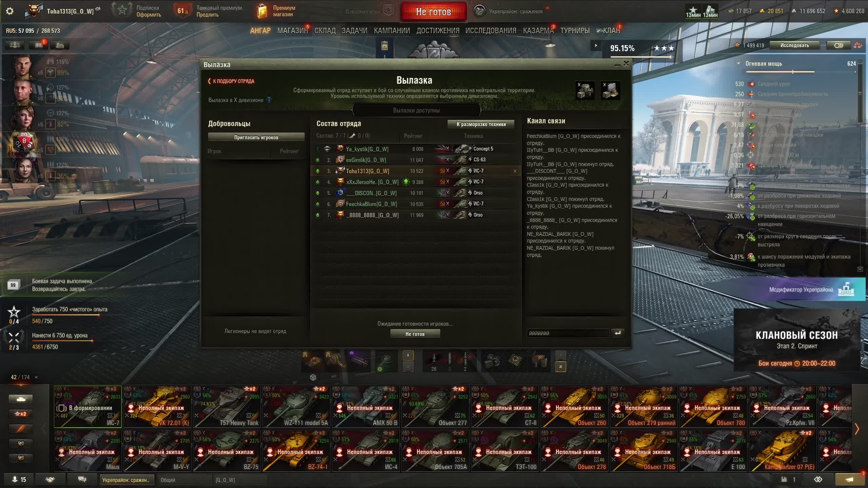The width and height of the screenshot is (868, 488).
Task: Expand the stats panel down arrow
Action: [x=860, y=269]
